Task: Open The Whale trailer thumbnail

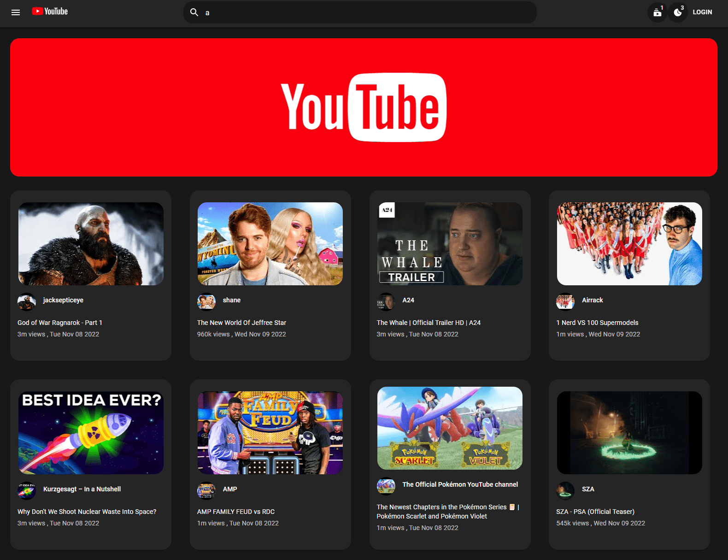Action: (450, 244)
